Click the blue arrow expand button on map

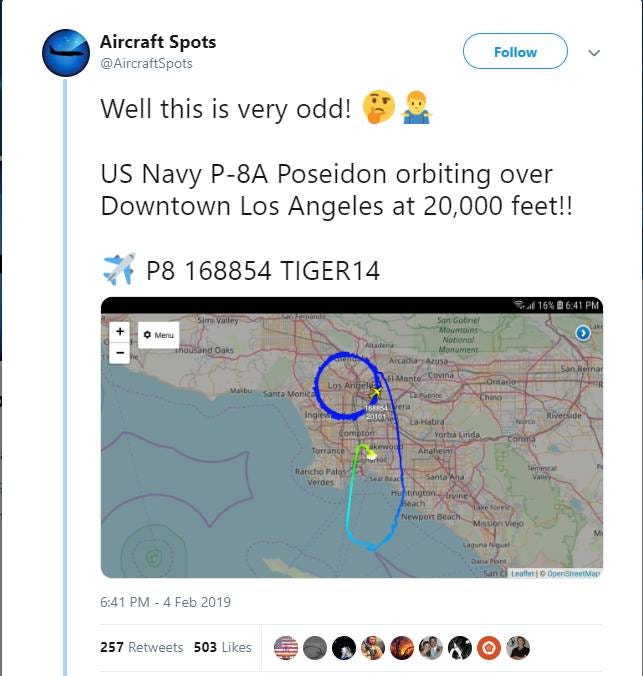pos(582,333)
